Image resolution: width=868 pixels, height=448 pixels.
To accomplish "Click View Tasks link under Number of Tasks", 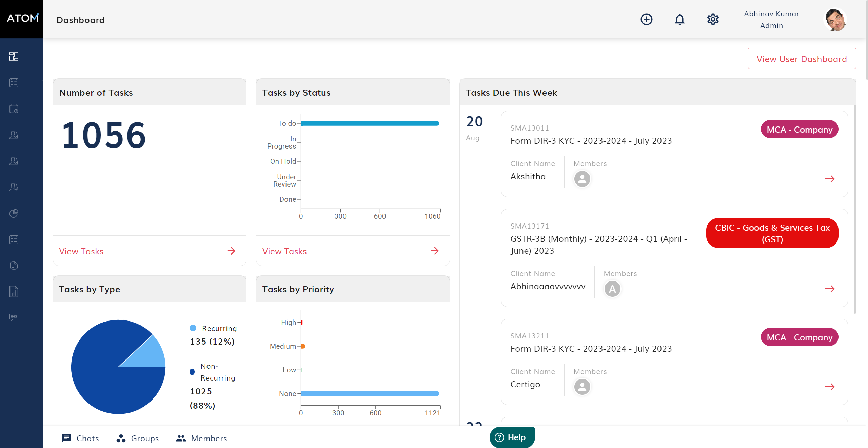I will tap(81, 251).
